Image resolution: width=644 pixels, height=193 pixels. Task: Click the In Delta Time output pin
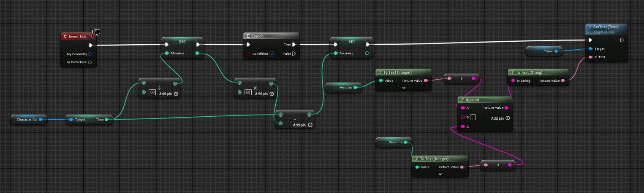tap(90, 62)
